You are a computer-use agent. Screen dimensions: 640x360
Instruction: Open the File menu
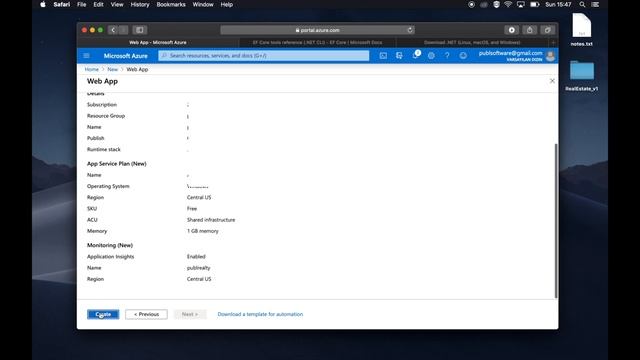point(82,4)
